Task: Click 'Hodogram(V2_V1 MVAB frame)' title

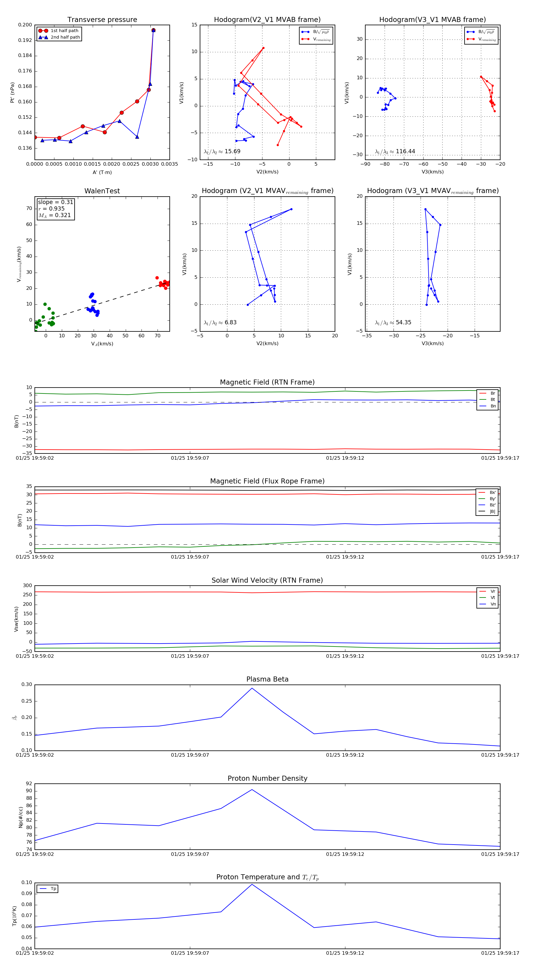Action: [267, 20]
